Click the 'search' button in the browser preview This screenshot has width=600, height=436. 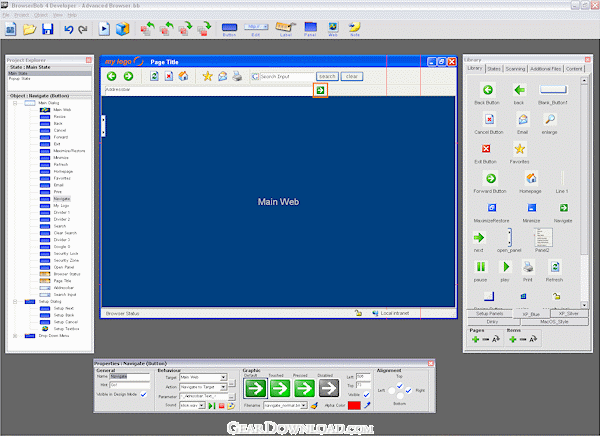pyautogui.click(x=327, y=77)
